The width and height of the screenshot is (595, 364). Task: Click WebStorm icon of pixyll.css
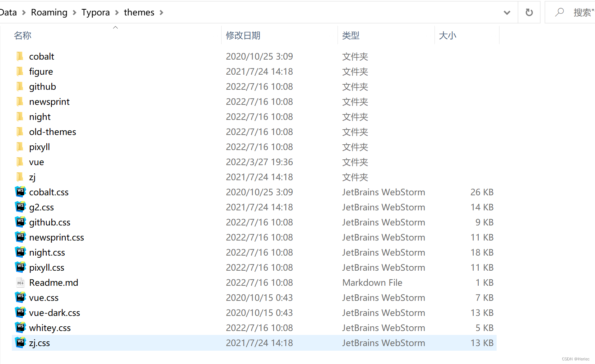(20, 267)
